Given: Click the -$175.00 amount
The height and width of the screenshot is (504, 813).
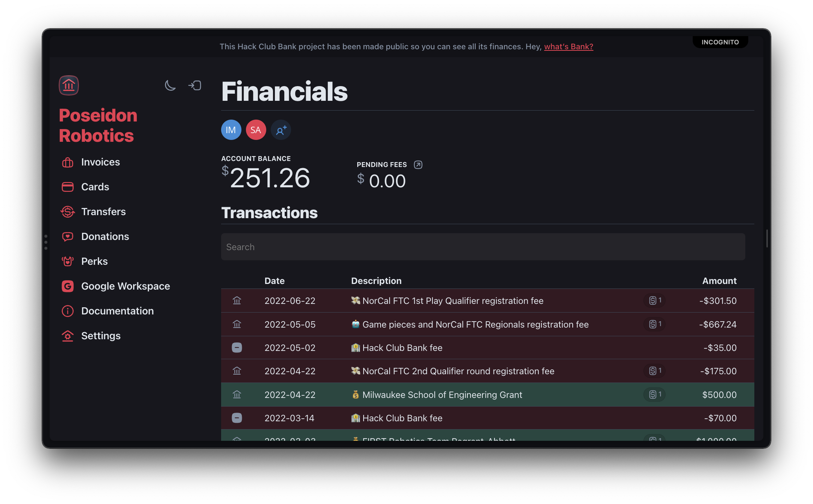Looking at the screenshot, I should 718,371.
